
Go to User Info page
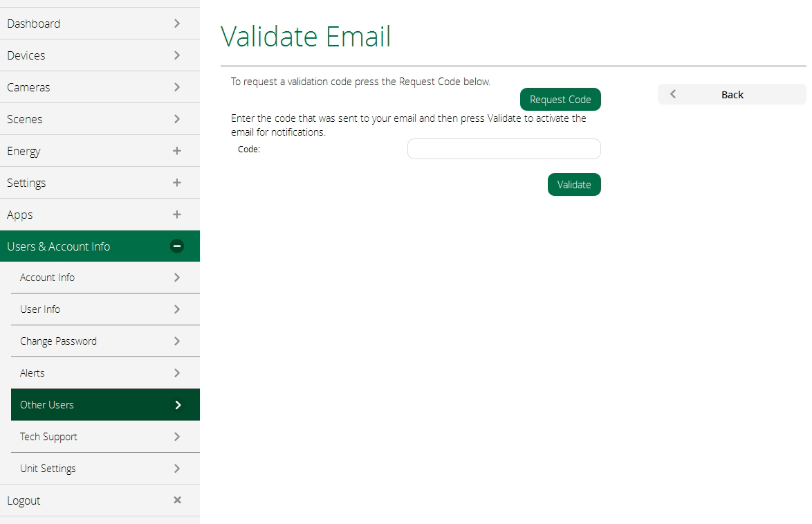(40, 309)
